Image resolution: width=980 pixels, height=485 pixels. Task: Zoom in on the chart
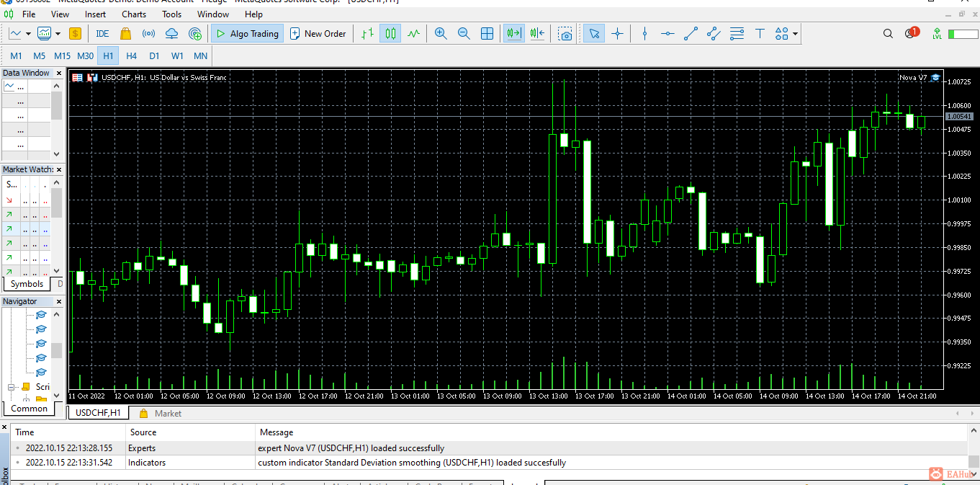441,33
